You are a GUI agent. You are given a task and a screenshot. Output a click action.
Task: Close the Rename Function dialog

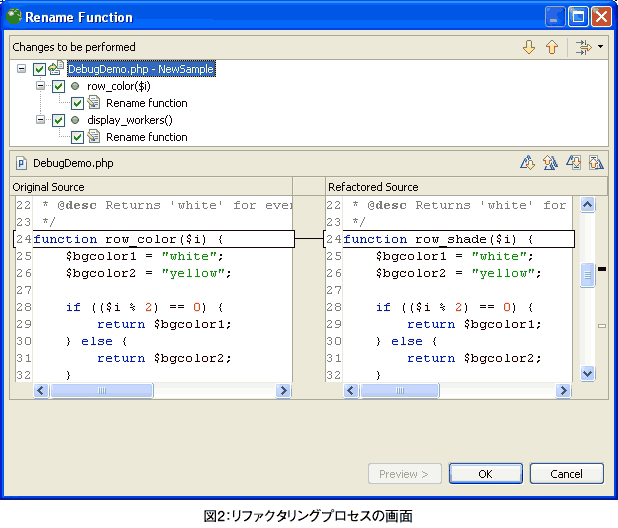click(x=601, y=17)
